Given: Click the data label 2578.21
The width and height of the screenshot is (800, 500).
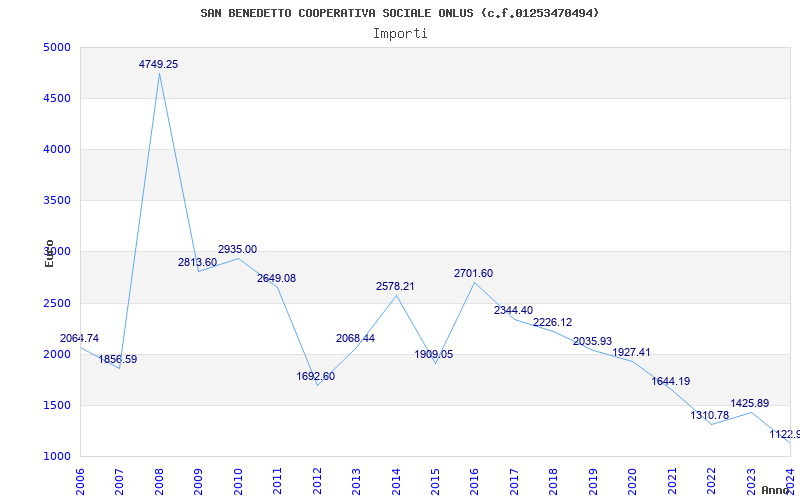Looking at the screenshot, I should [x=395, y=286].
